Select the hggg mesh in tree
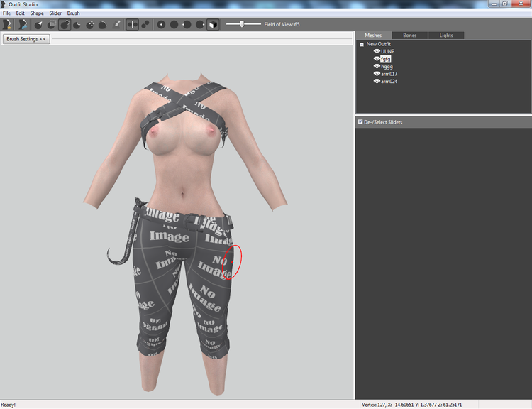Image resolution: width=532 pixels, height=409 pixels. 387,67
